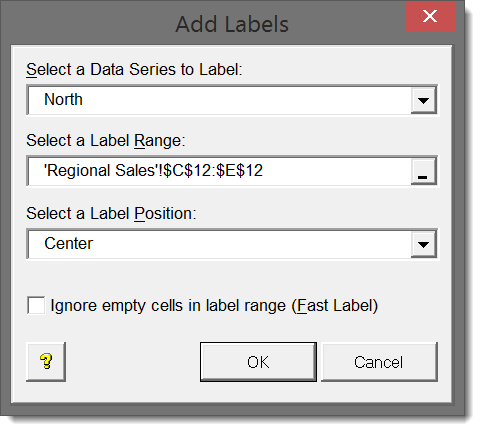Click the yellow question mark help icon
Viewport: 480px width, 431px height.
click(x=46, y=362)
